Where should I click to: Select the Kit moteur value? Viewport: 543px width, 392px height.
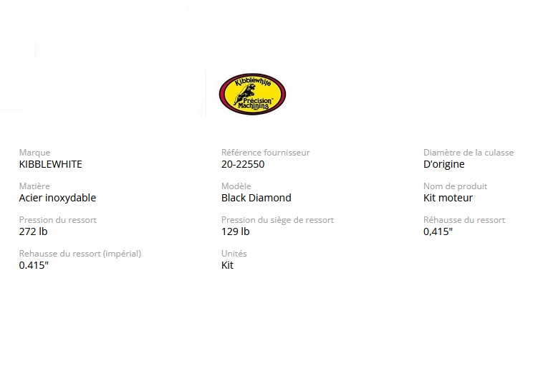(448, 198)
